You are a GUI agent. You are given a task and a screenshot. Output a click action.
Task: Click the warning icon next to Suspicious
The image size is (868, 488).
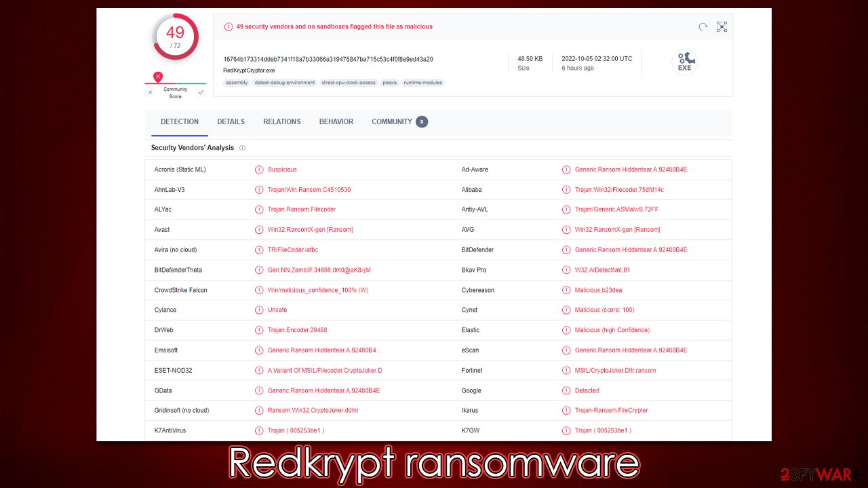pos(259,169)
